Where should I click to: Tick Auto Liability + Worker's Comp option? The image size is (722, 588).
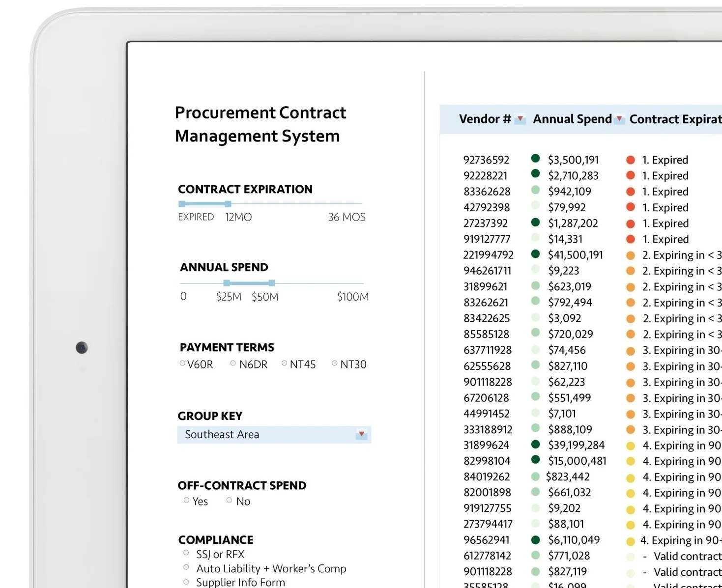tap(186, 567)
